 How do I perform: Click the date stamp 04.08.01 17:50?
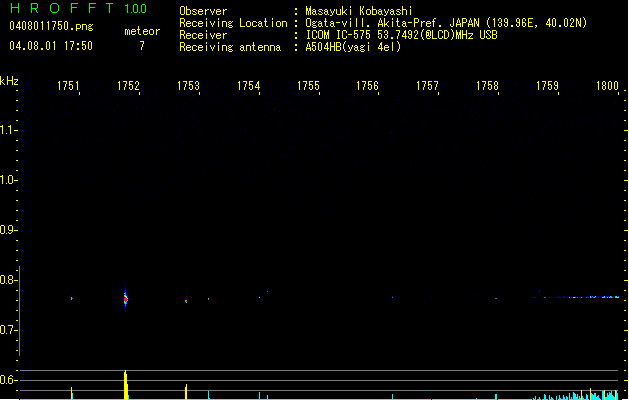tap(51, 46)
